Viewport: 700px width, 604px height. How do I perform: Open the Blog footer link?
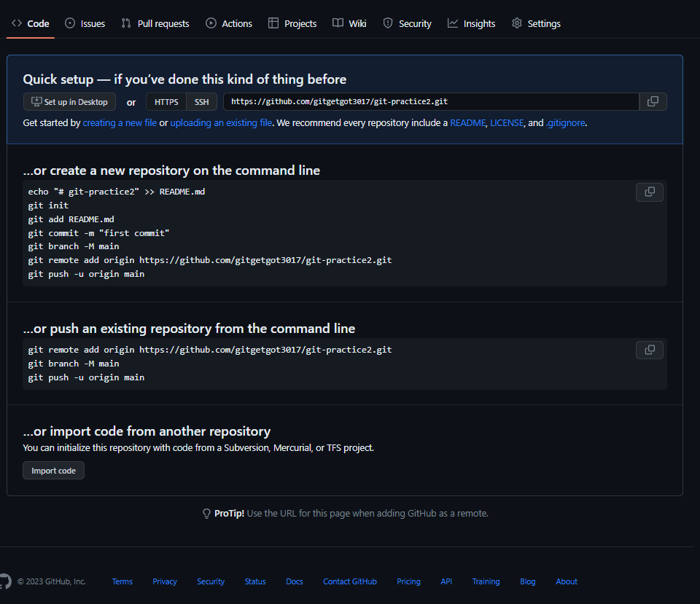tap(528, 581)
